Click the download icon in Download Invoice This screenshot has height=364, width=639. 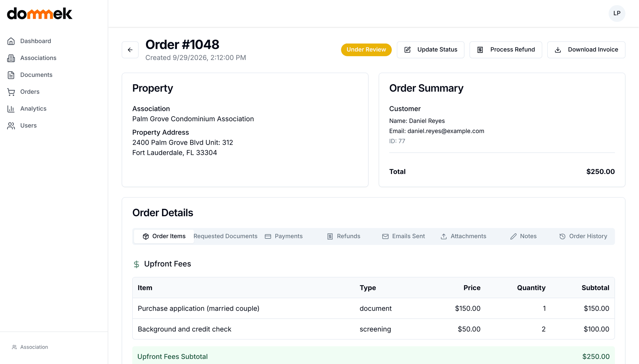(x=558, y=50)
